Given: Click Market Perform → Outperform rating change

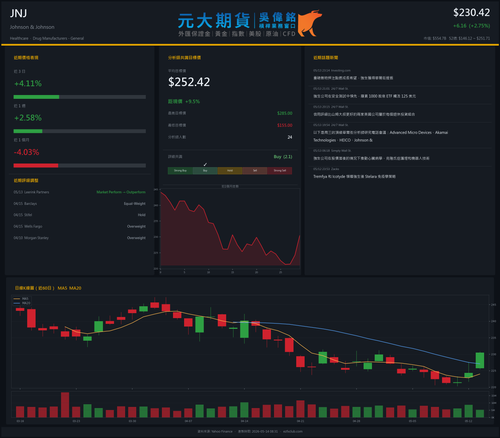Looking at the screenshot, I should tap(121, 192).
